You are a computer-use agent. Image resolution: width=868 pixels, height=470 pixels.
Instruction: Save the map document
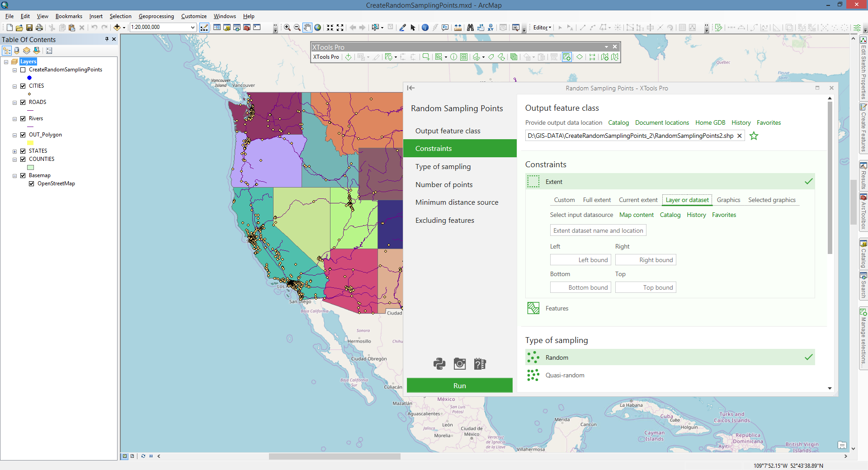(x=29, y=28)
